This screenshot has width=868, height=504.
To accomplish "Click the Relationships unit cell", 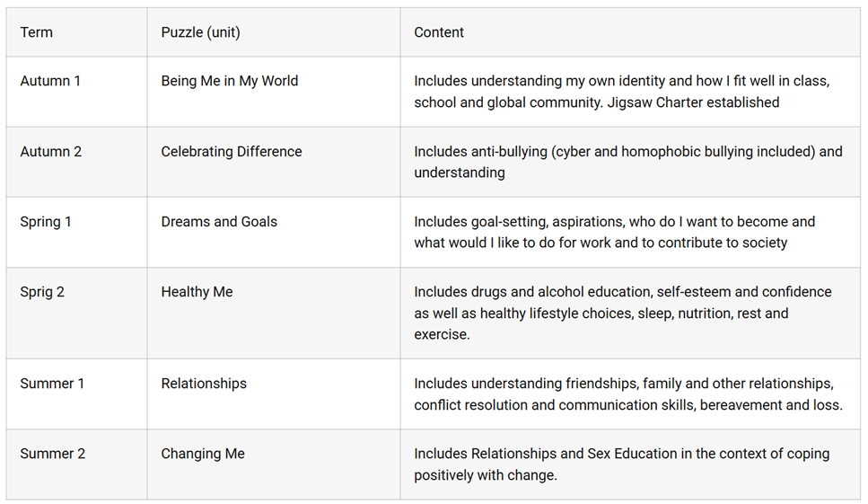I will (204, 384).
